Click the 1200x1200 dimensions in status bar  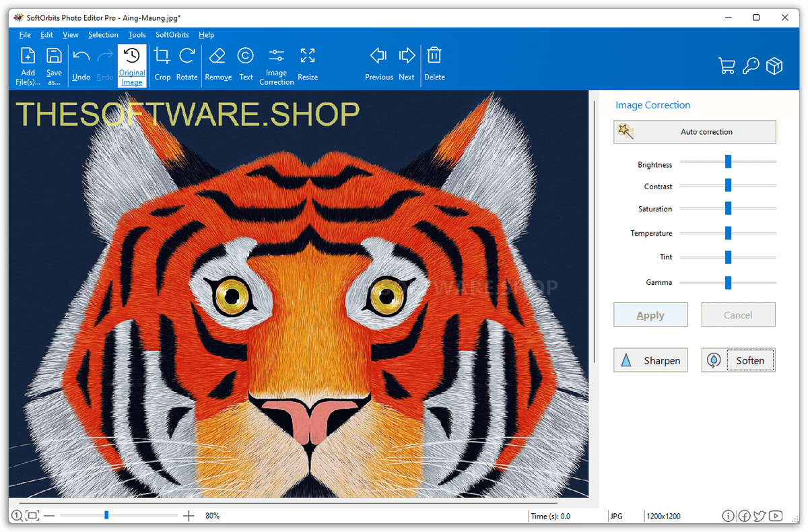pos(663,517)
